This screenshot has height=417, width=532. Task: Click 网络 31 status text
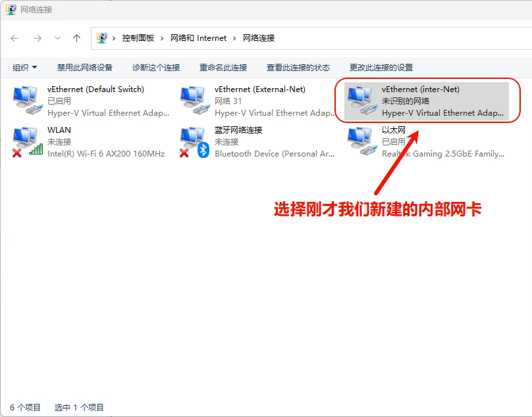pos(228,101)
